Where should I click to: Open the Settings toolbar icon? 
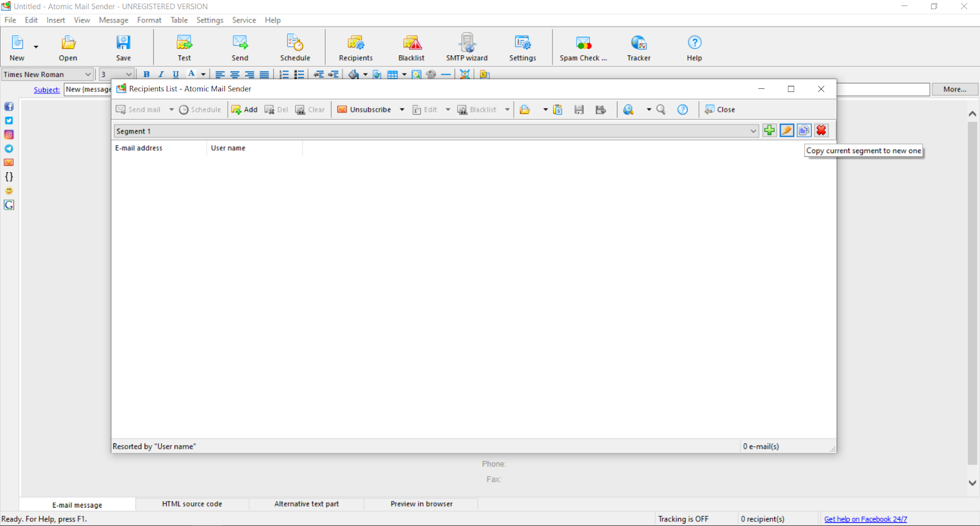point(522,48)
